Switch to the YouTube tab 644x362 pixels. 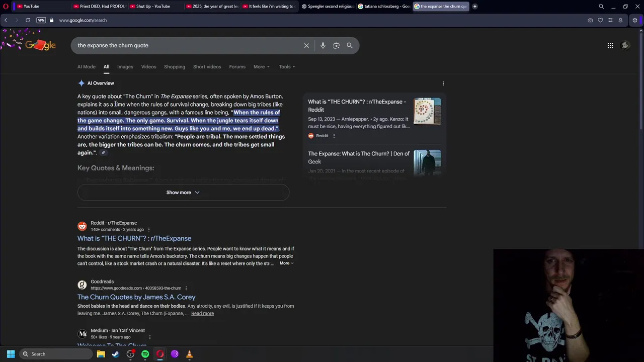(x=39, y=7)
